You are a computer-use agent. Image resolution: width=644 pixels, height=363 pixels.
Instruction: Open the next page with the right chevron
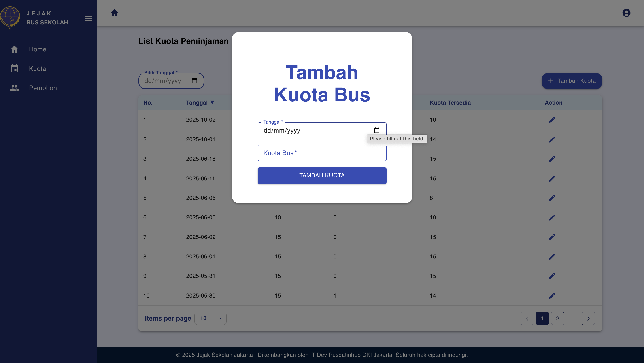click(588, 318)
